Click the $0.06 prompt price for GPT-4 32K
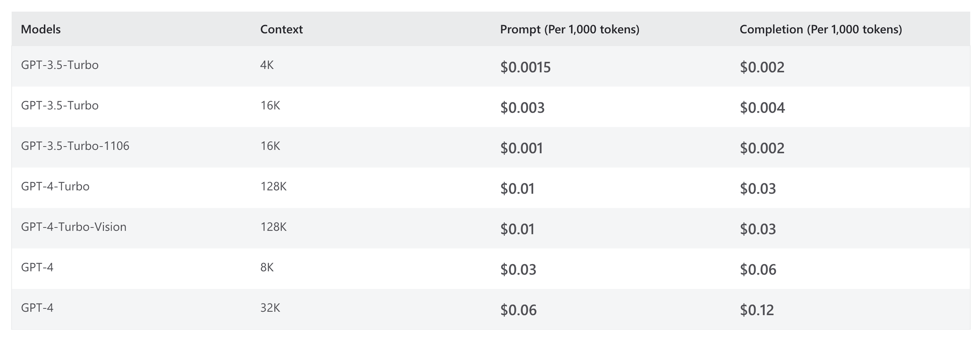The height and width of the screenshot is (341, 980). point(518,310)
